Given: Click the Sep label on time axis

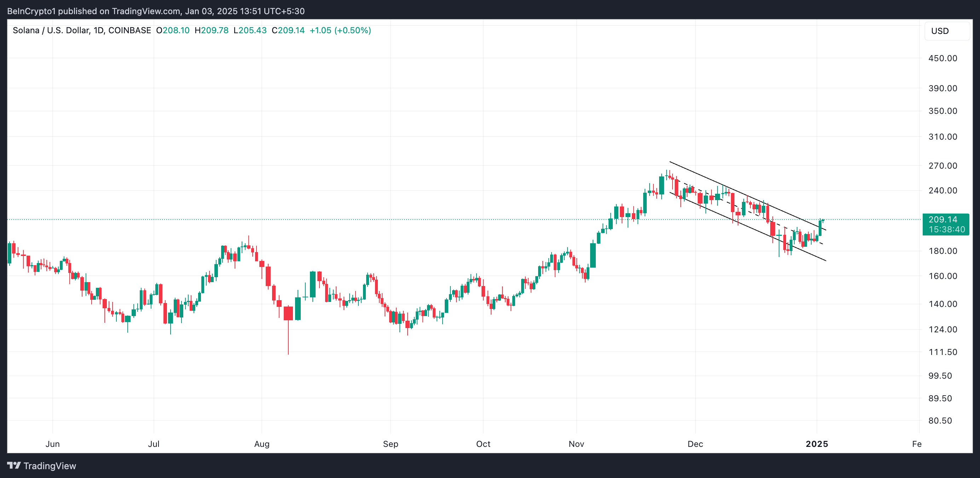Looking at the screenshot, I should [390, 444].
